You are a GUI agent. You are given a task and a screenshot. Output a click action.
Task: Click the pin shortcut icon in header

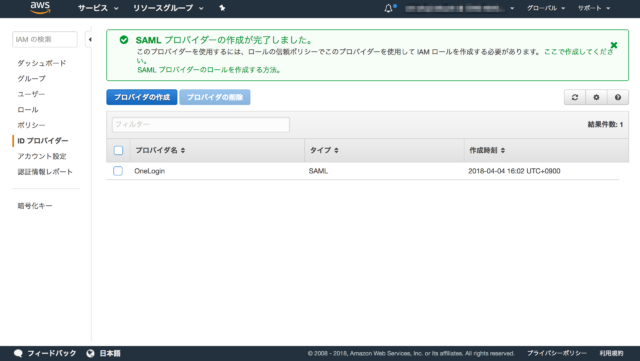click(x=222, y=8)
